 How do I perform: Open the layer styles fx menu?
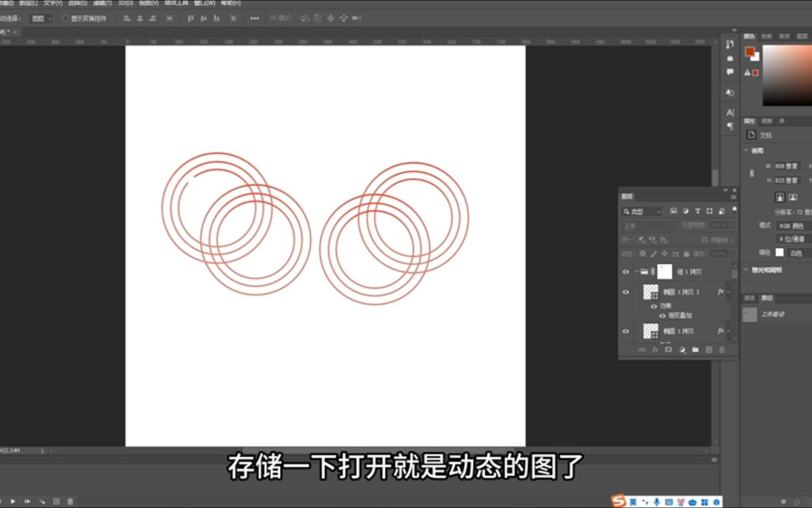(655, 350)
